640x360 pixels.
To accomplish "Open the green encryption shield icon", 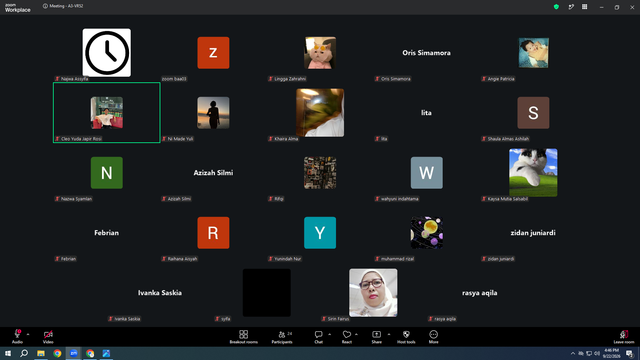I will click(556, 7).
